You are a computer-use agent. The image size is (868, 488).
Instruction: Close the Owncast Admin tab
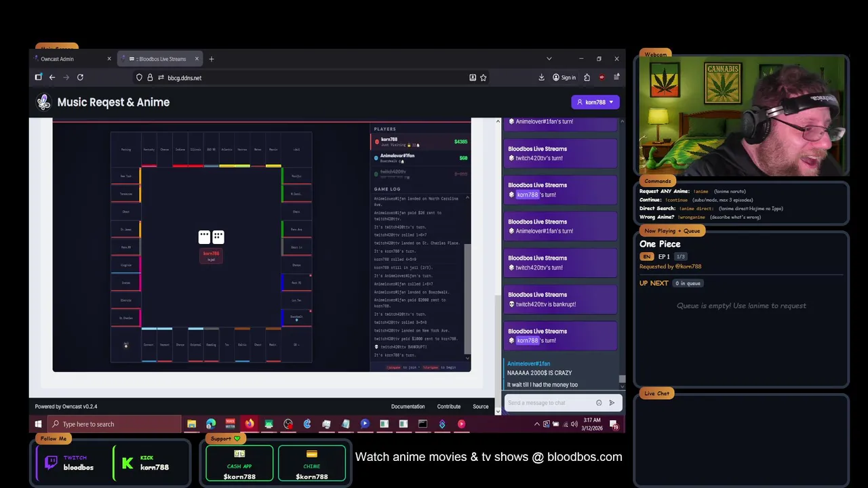tap(108, 59)
